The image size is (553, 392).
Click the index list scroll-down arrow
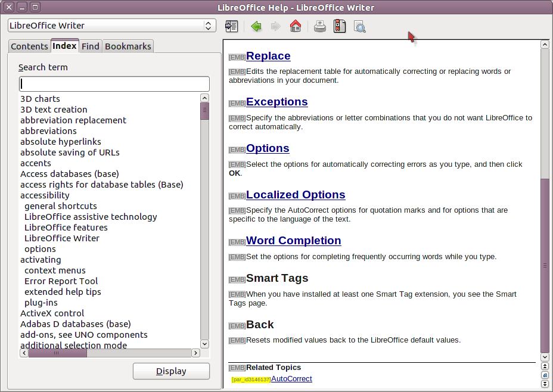click(204, 344)
